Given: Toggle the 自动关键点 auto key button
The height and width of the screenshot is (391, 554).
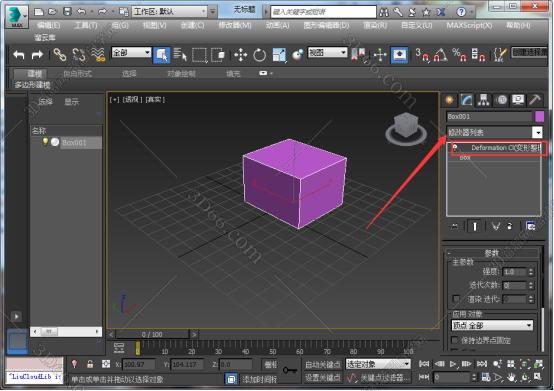Looking at the screenshot, I should click(323, 364).
